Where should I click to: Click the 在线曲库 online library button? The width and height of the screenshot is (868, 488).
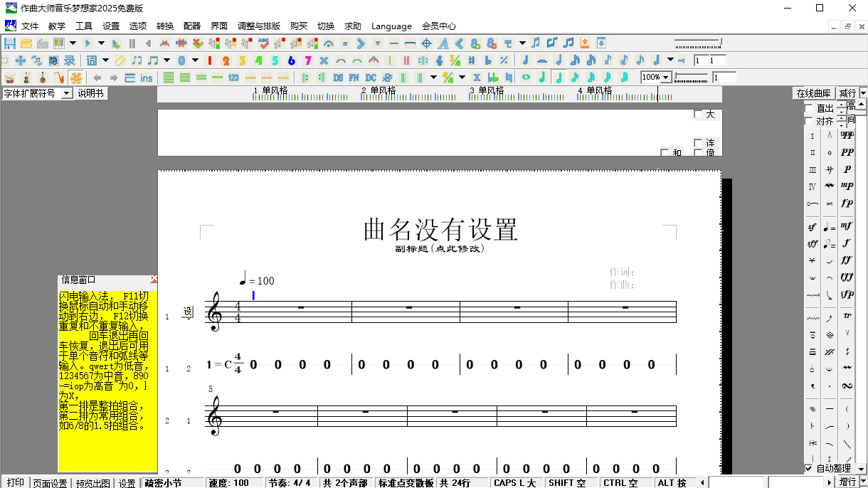pos(815,92)
